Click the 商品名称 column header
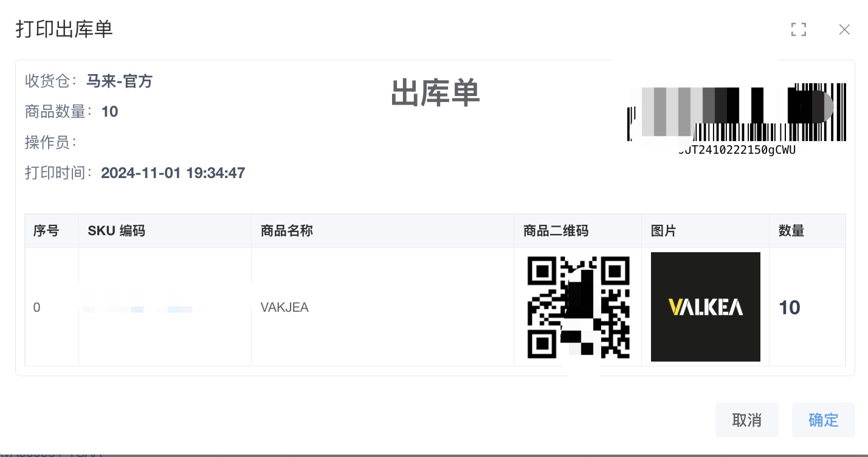Screen dimensions: 868x457 286,231
